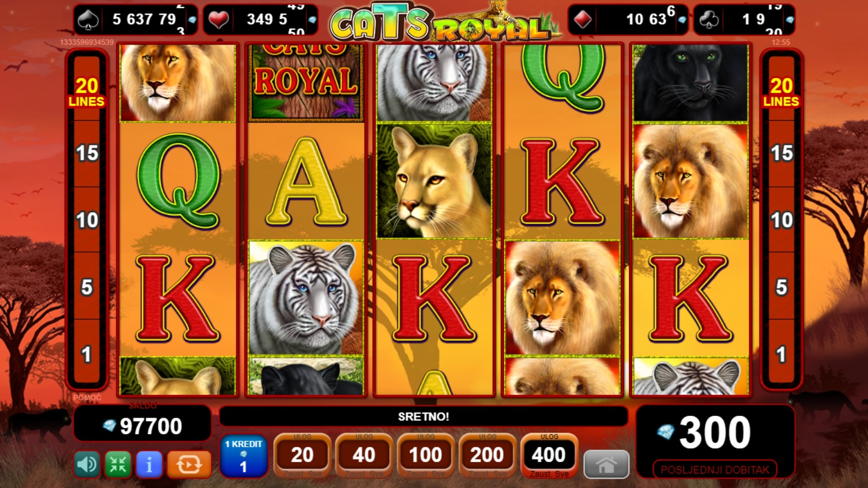Open the diamond jackpot counter
The height and width of the screenshot is (488, 868).
click(x=628, y=19)
